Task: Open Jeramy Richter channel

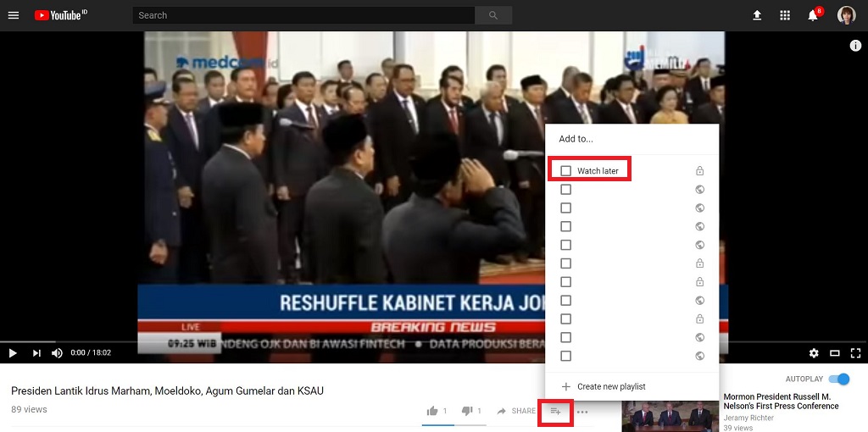Action: (x=748, y=418)
